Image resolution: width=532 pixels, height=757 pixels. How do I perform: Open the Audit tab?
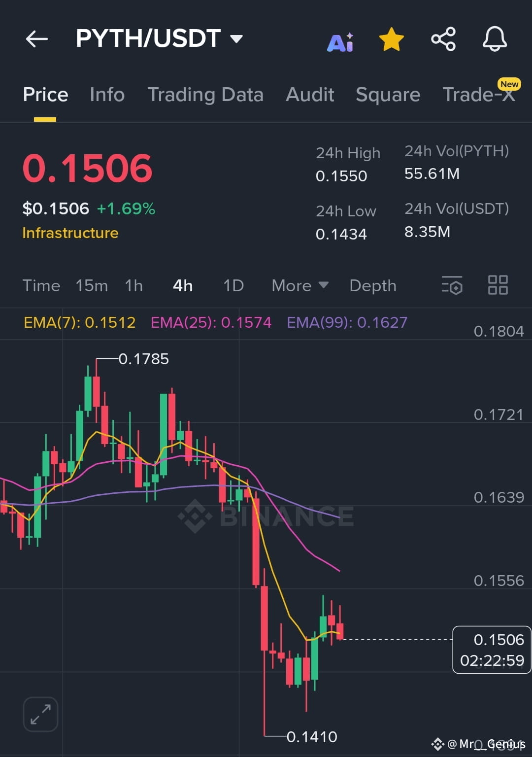point(310,95)
